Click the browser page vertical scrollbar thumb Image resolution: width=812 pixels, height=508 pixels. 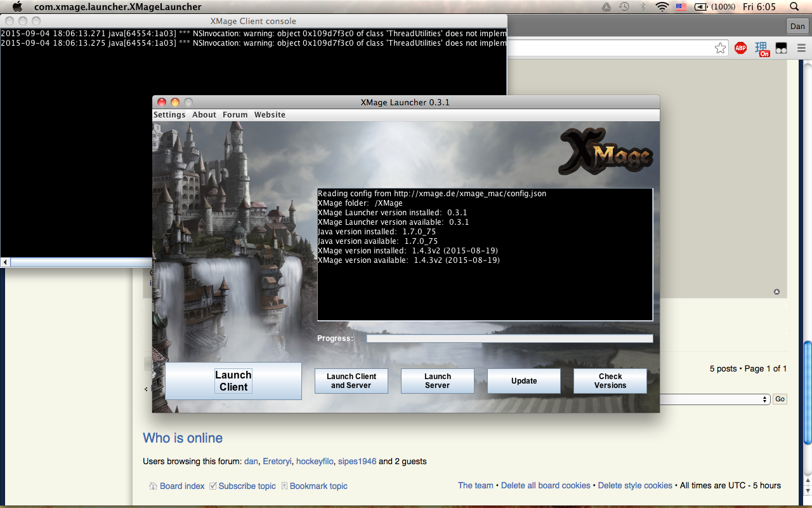808,392
